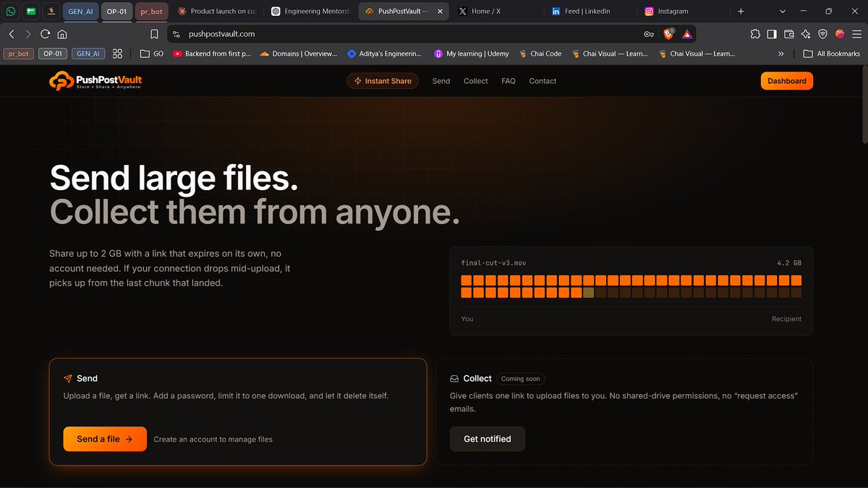This screenshot has height=488, width=868.
Task: Open Domains | Overview bookmark
Action: [299, 53]
